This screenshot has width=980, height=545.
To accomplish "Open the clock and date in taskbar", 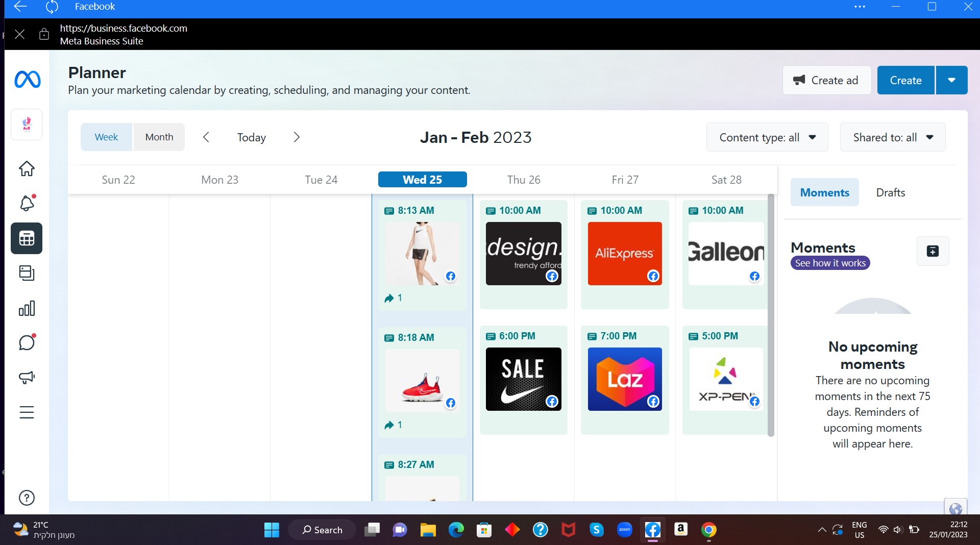I will [x=948, y=530].
